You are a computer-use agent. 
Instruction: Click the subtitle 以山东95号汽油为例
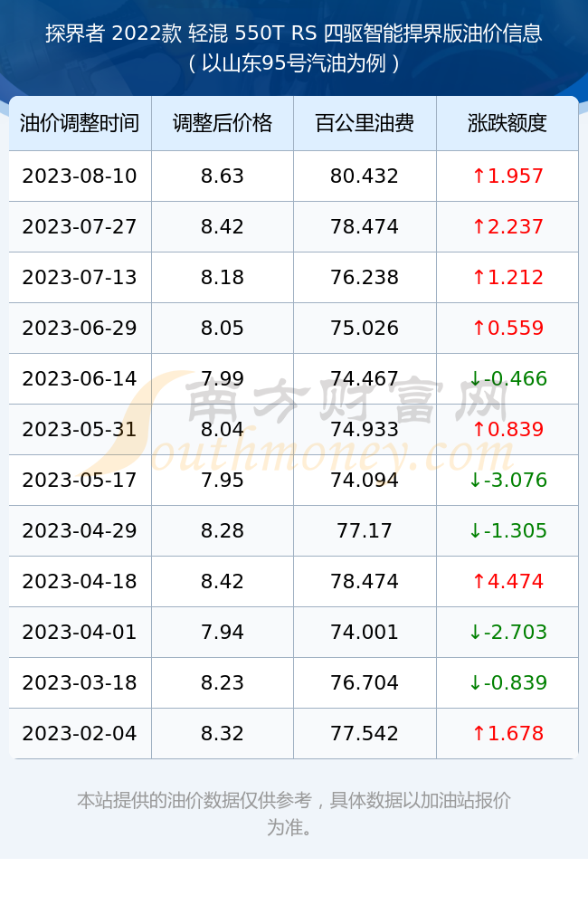click(x=294, y=63)
